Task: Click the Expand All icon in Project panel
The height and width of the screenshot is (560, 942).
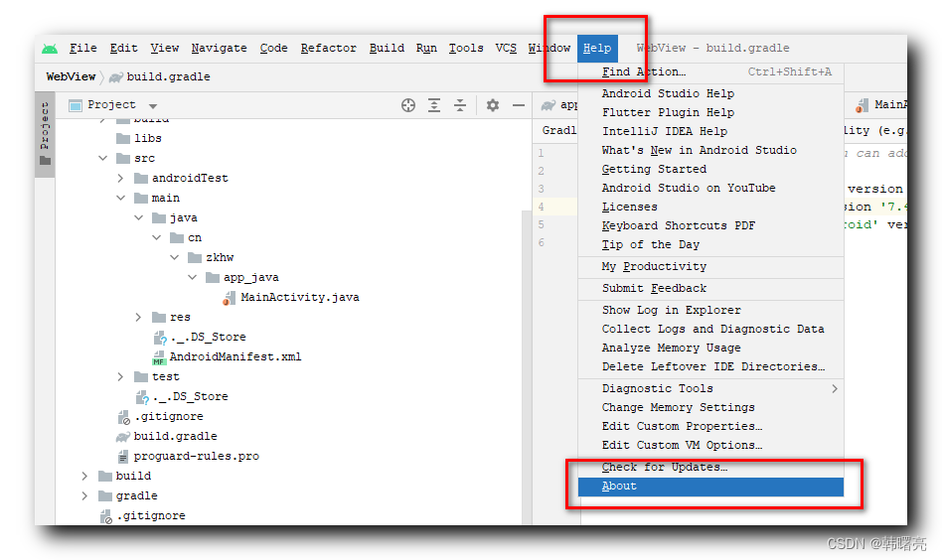Action: point(434,105)
